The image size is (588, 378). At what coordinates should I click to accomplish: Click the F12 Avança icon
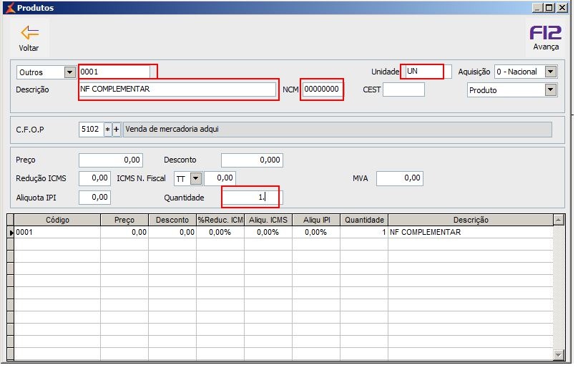(x=545, y=33)
